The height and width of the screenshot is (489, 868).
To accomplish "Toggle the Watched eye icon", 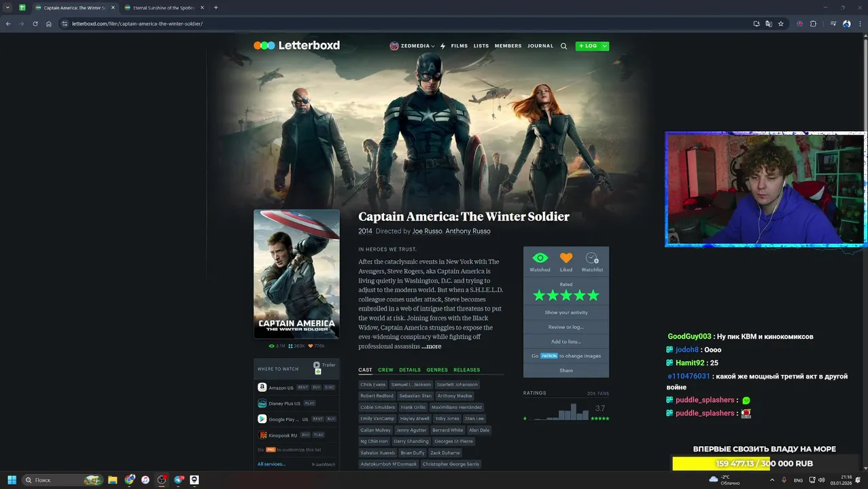I will (540, 258).
